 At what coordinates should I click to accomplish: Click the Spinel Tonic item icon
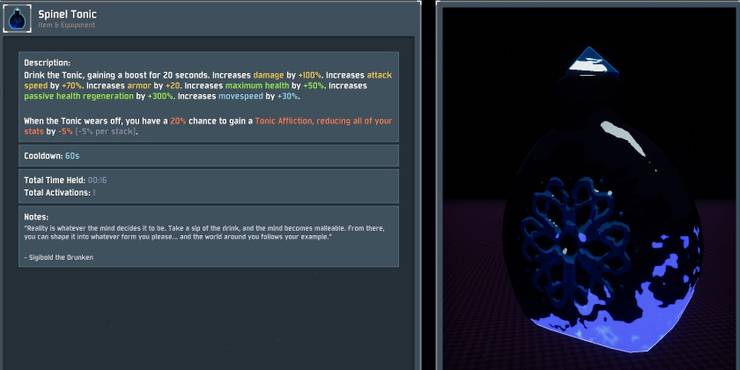point(17,18)
